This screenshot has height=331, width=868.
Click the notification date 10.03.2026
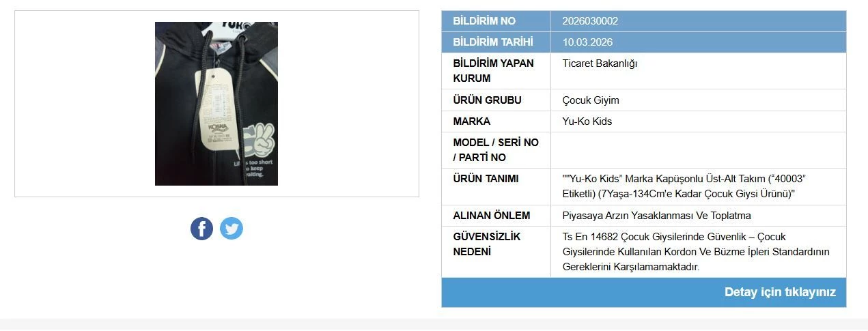(x=587, y=42)
